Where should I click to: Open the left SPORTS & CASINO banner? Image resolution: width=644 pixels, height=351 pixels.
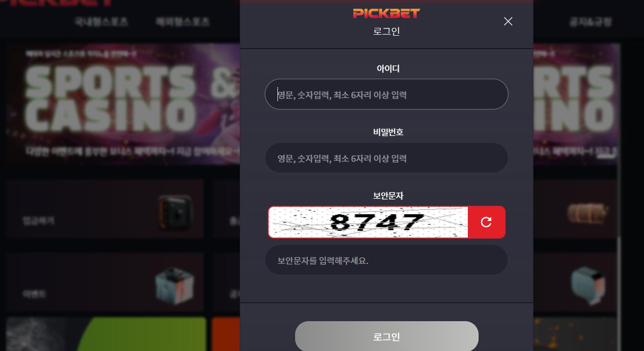[123, 104]
